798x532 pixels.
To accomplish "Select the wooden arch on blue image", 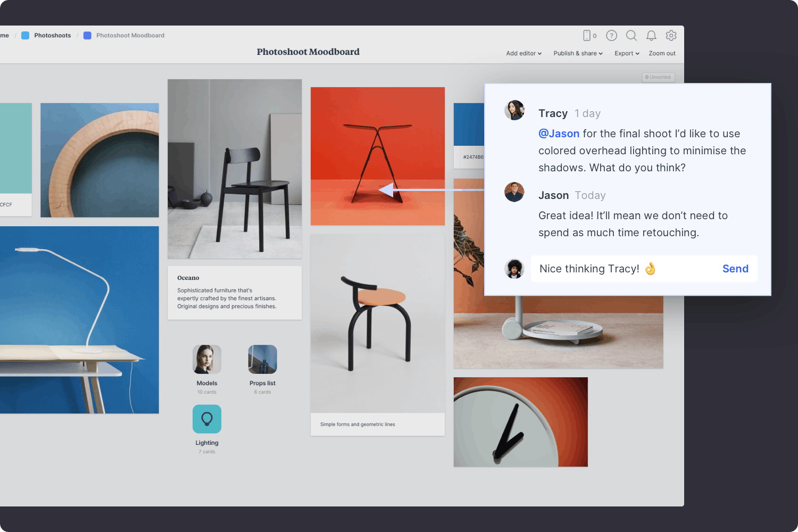I will 99,160.
